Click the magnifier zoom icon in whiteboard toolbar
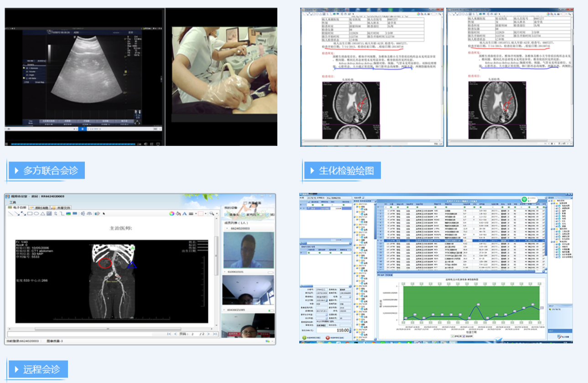This screenshot has width=588, height=383. click(212, 213)
